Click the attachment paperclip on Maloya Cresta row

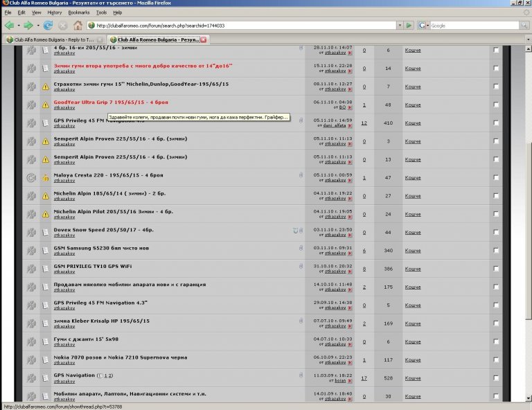[x=300, y=175]
